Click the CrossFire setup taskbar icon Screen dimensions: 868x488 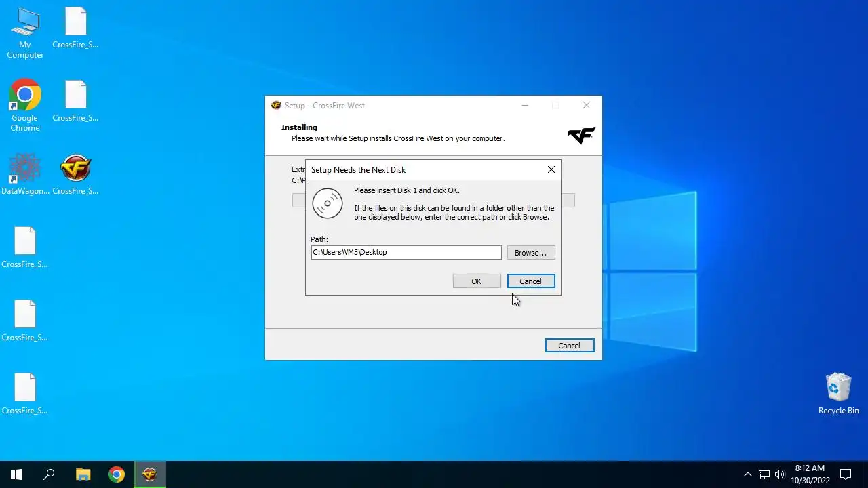149,474
